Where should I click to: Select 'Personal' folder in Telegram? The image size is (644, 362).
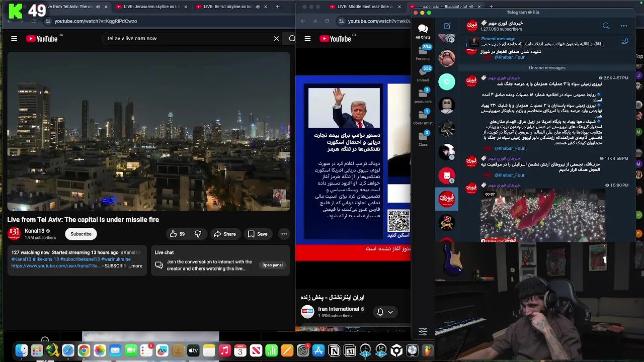pos(423,52)
